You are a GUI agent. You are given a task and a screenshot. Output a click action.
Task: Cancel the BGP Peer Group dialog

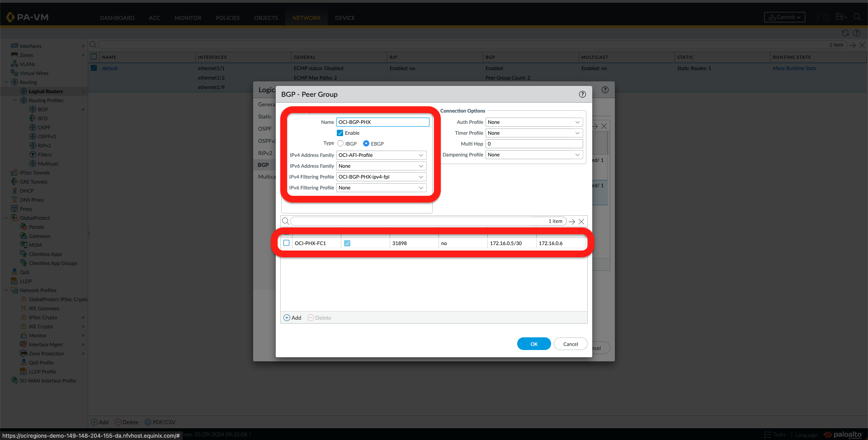[x=570, y=344]
